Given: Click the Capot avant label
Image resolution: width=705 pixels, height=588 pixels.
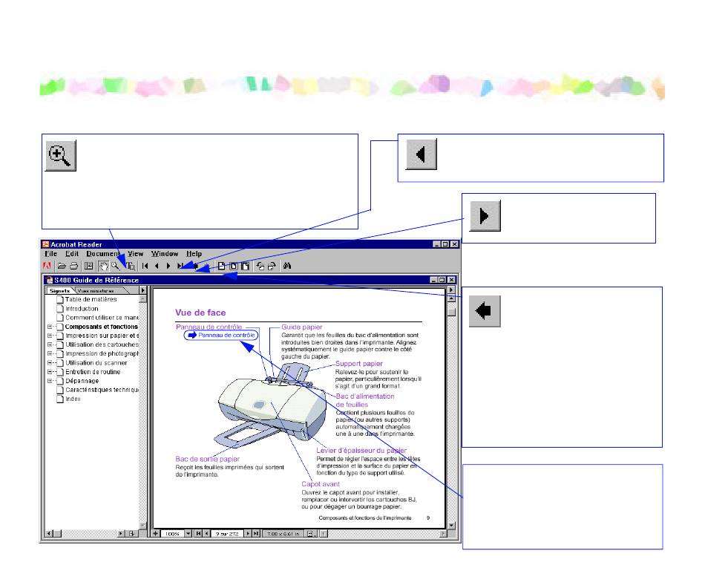Looking at the screenshot, I should click(x=321, y=484).
